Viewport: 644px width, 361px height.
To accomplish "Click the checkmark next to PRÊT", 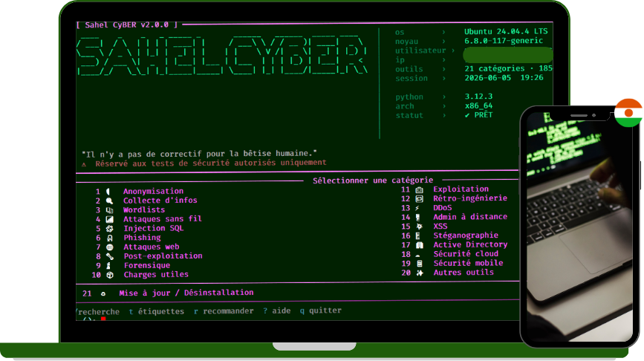I will pos(467,115).
